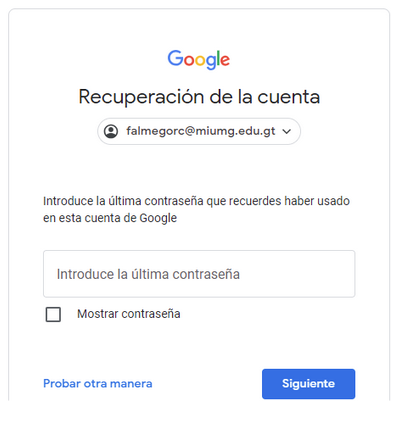Image resolution: width=404 pixels, height=421 pixels.
Task: Select the falmegorc@miumg.edu.gt email text
Action: 201,131
